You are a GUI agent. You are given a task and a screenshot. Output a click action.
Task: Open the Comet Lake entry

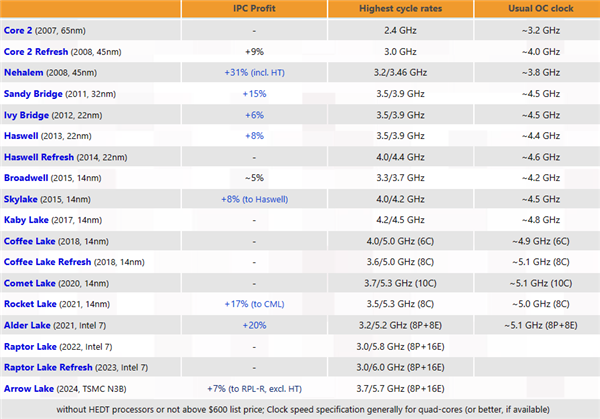click(x=32, y=283)
